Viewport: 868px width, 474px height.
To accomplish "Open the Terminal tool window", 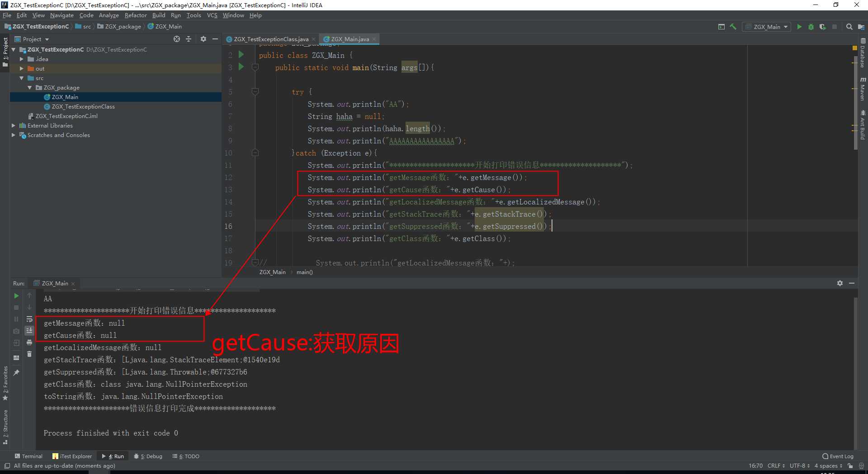I will [x=28, y=456].
